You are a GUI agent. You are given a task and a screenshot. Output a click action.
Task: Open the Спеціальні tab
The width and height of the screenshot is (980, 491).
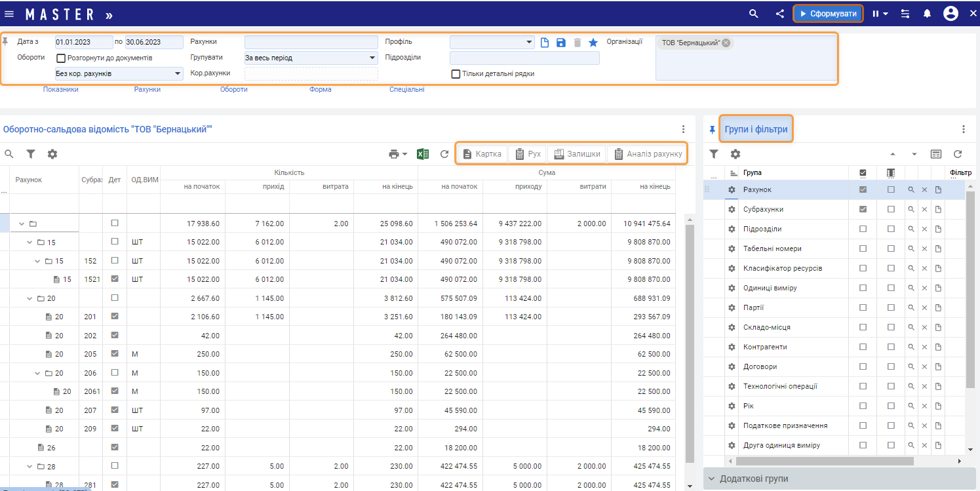coord(407,89)
